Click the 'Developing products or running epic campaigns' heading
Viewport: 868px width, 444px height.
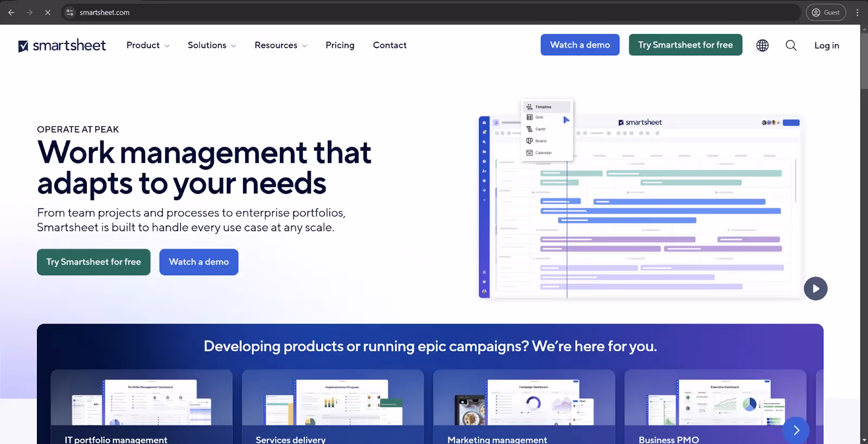click(x=430, y=346)
